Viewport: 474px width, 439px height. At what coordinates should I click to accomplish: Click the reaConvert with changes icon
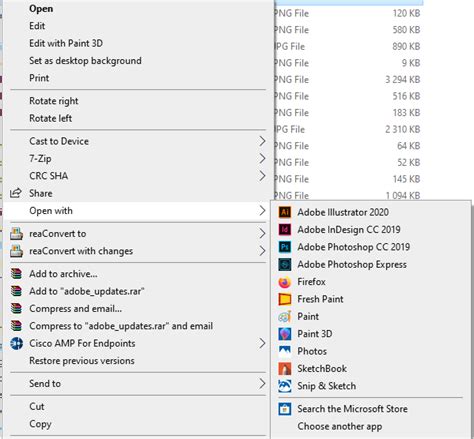pos(16,251)
